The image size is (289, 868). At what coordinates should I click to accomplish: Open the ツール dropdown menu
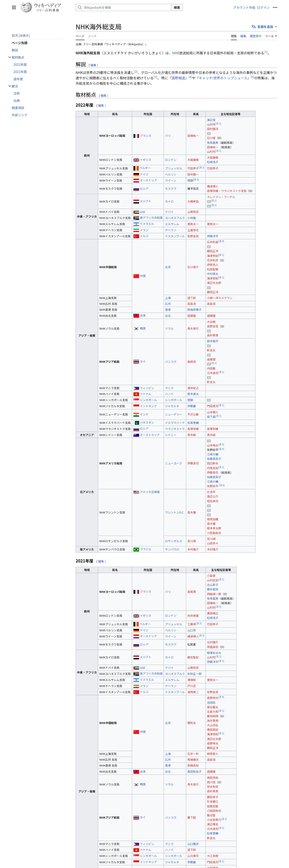[271, 36]
